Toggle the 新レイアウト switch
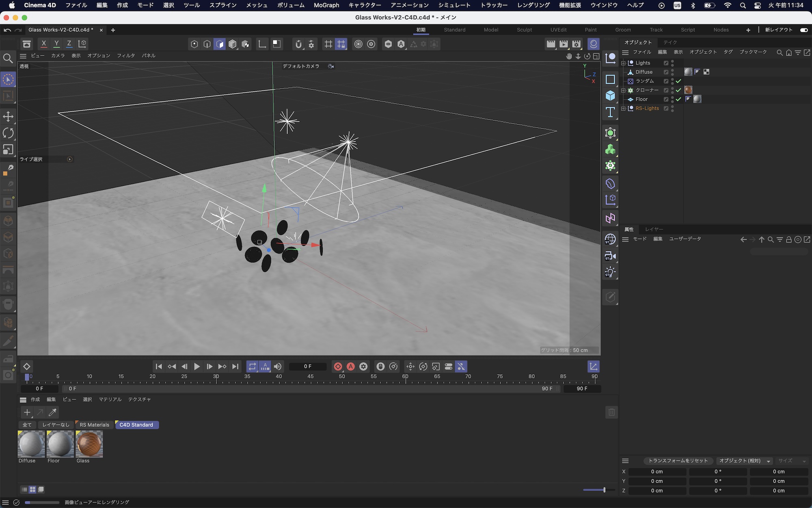812x508 pixels. click(803, 30)
